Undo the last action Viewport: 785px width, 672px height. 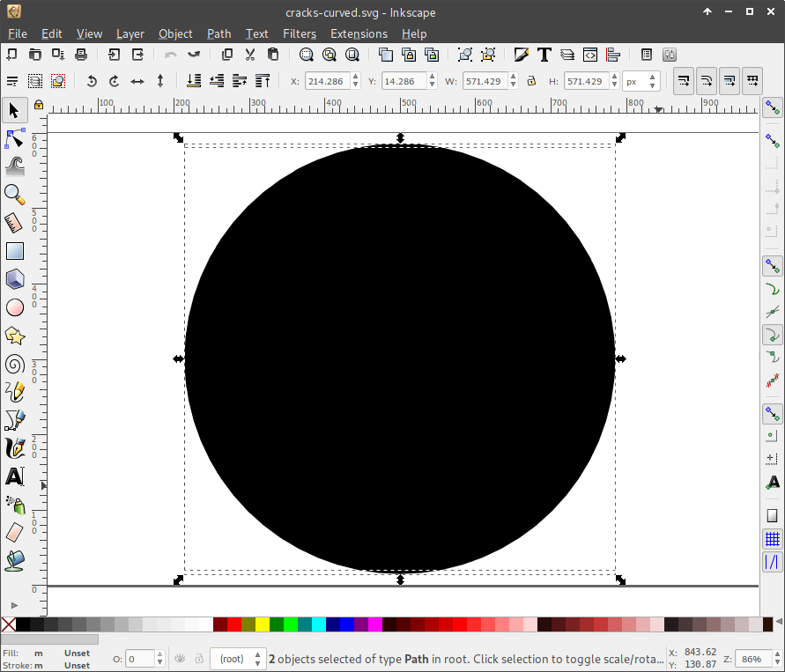point(170,54)
